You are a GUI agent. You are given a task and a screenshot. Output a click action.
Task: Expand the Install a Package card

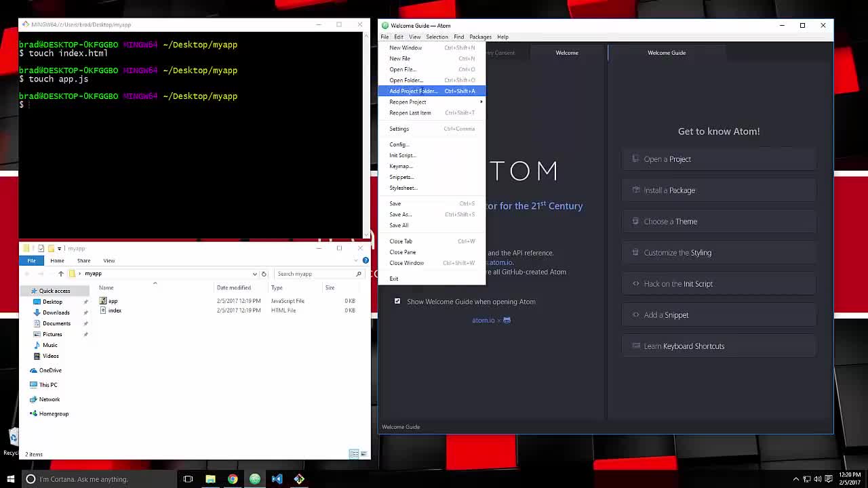coord(719,190)
